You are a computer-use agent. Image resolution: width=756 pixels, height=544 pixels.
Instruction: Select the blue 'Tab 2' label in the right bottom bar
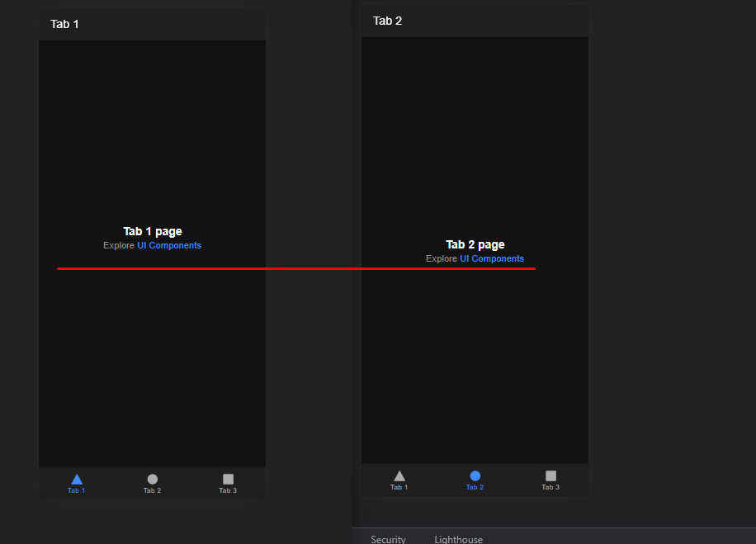475,487
